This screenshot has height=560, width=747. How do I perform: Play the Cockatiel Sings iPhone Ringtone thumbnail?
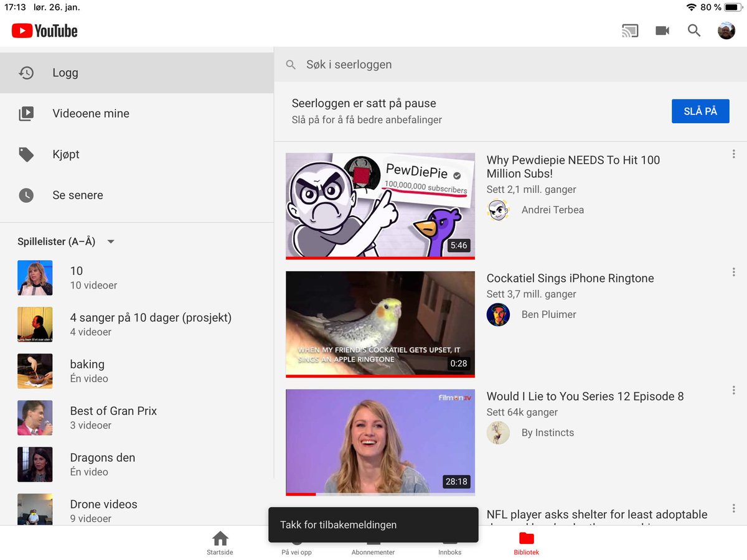380,324
